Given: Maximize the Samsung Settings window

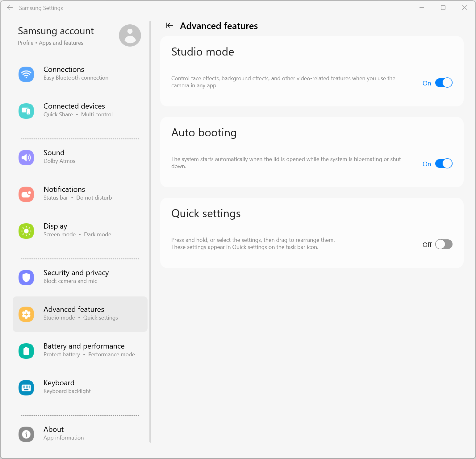Looking at the screenshot, I should [443, 8].
